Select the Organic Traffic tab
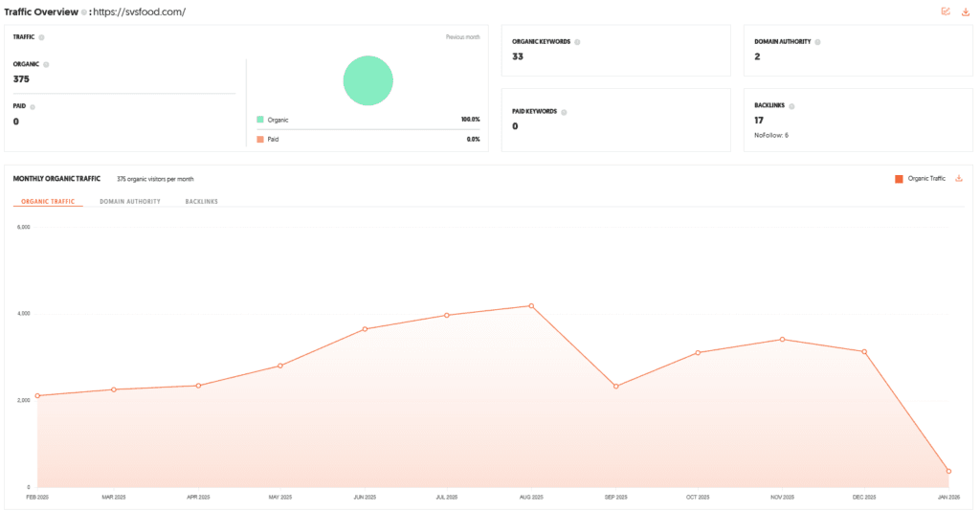Image resolution: width=980 pixels, height=511 pixels. click(x=48, y=202)
